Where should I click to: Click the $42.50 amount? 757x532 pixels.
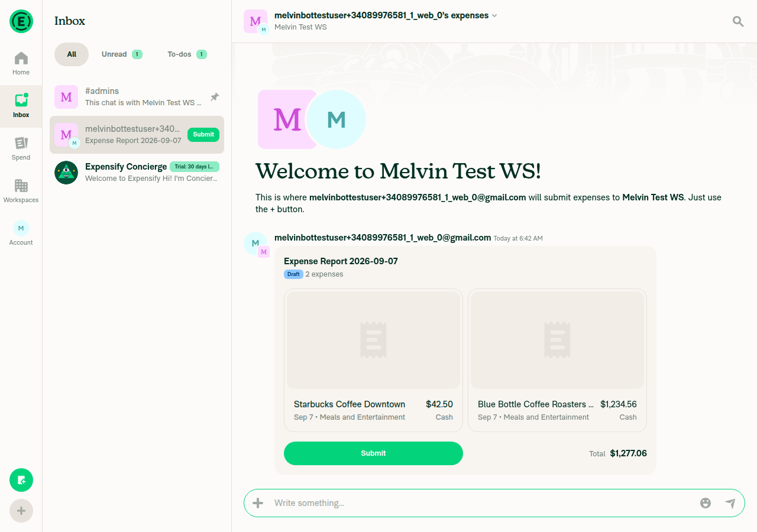coord(439,404)
